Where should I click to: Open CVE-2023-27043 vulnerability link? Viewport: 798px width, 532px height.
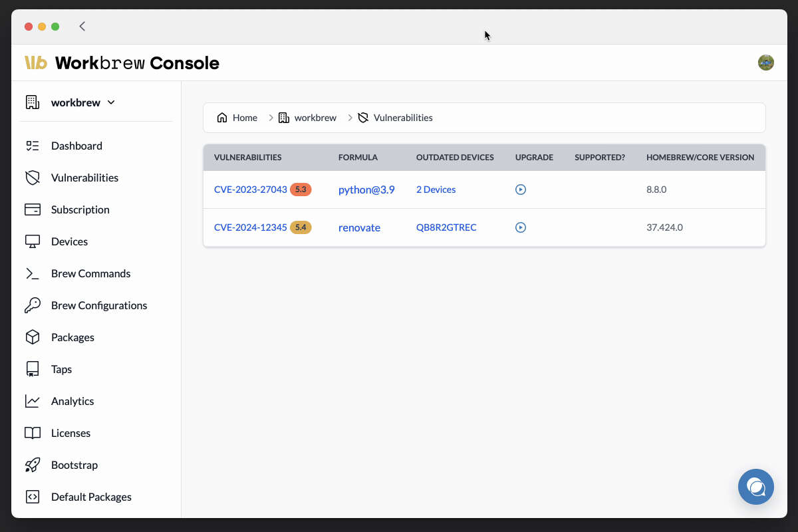click(250, 190)
